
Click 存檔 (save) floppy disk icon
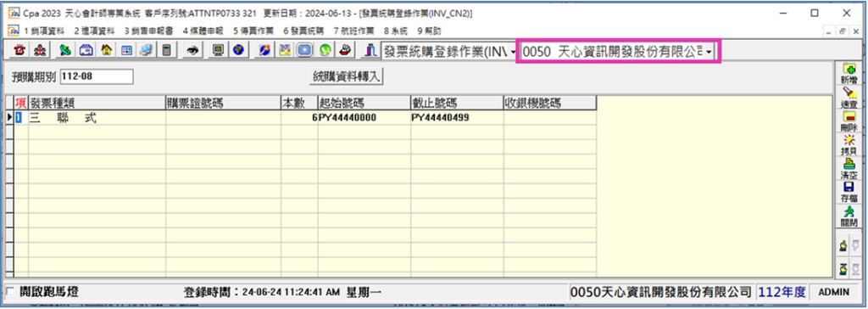[x=849, y=192]
